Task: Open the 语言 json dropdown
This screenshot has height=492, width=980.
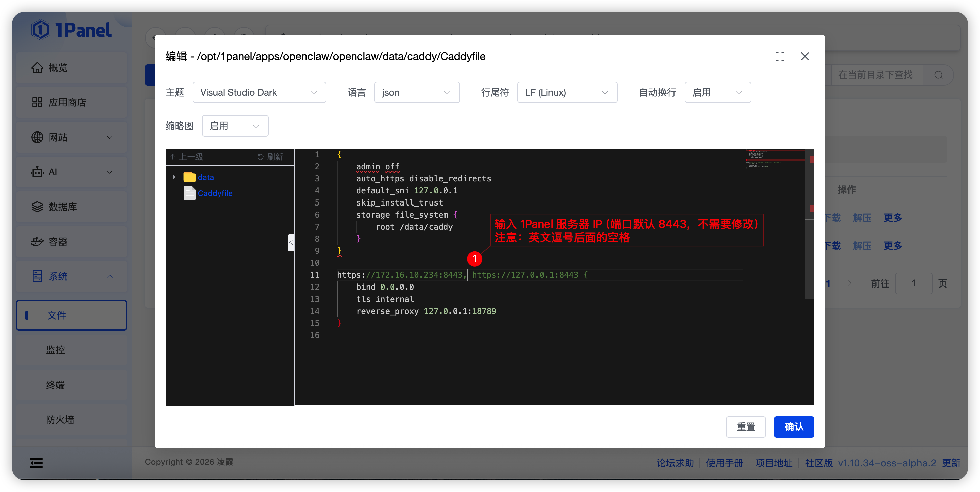Action: point(416,92)
